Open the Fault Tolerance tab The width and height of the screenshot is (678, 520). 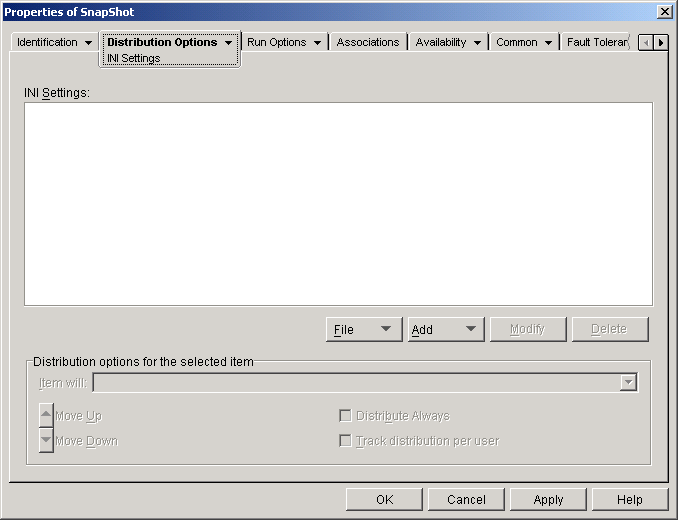[597, 42]
